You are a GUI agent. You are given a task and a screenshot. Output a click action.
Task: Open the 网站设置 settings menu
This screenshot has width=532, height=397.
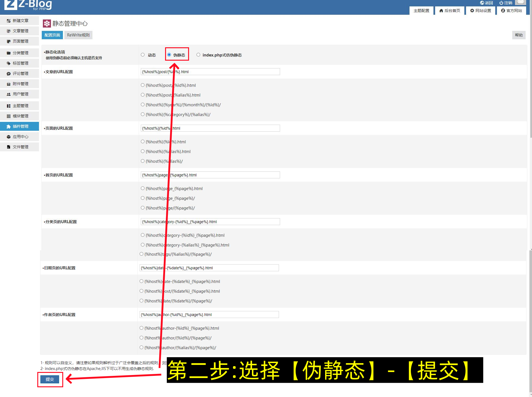click(x=480, y=11)
